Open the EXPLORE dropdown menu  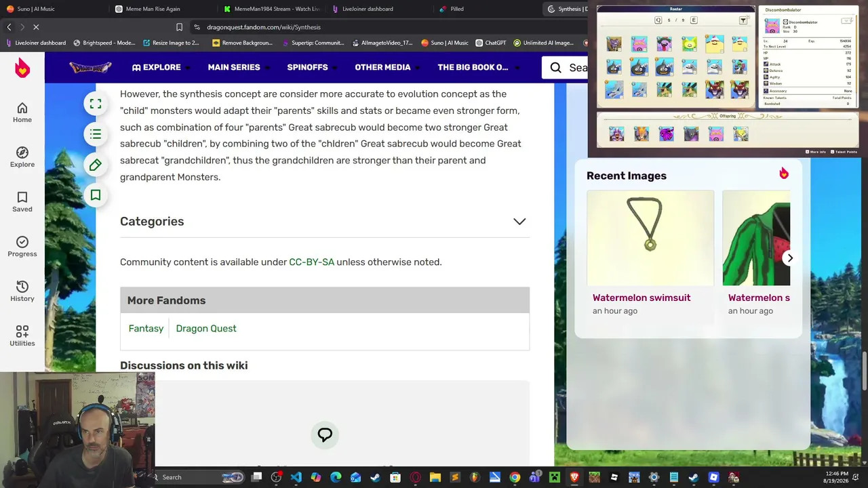(161, 67)
